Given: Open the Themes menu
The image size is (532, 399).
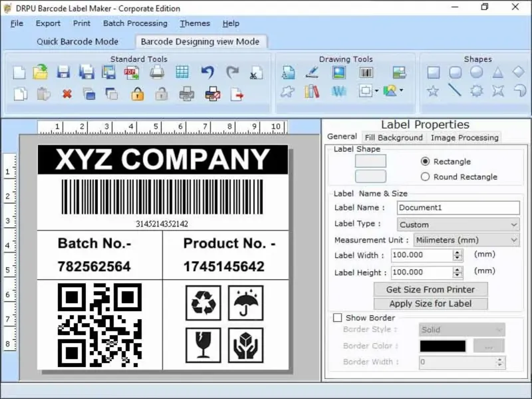Looking at the screenshot, I should [x=195, y=23].
